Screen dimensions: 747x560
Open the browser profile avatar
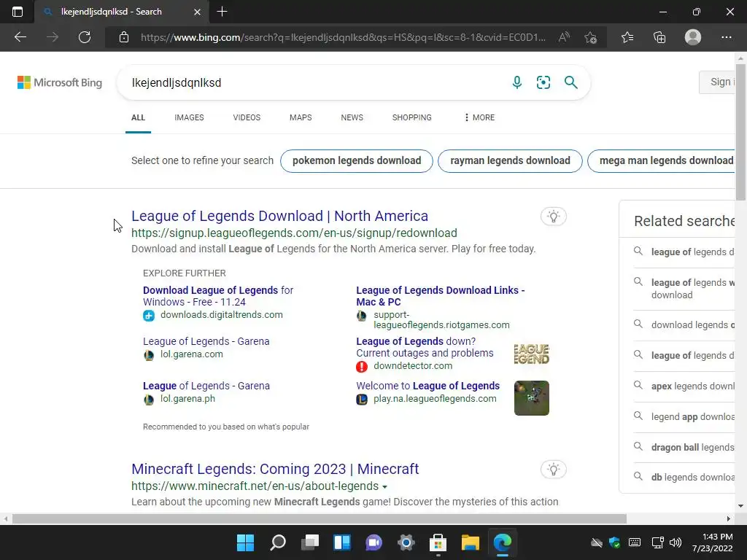point(693,37)
